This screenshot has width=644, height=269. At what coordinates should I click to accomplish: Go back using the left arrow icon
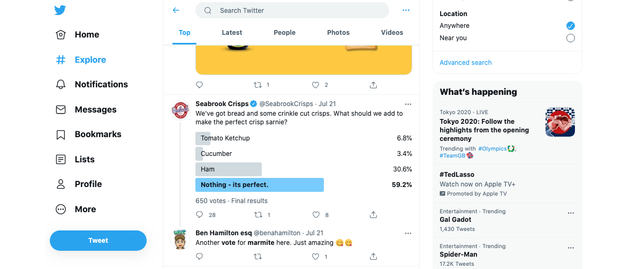[176, 10]
